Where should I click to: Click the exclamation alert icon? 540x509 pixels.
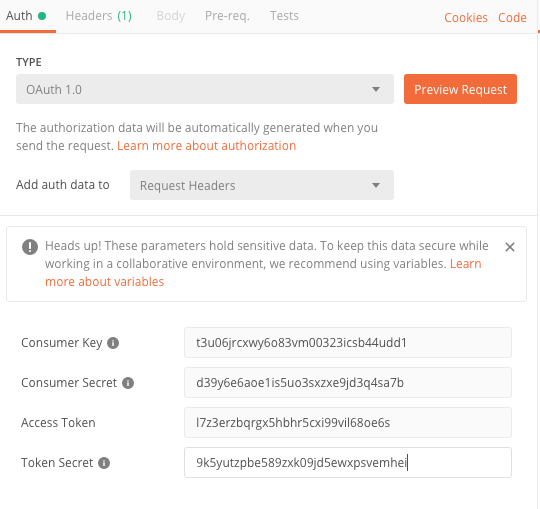pos(30,247)
